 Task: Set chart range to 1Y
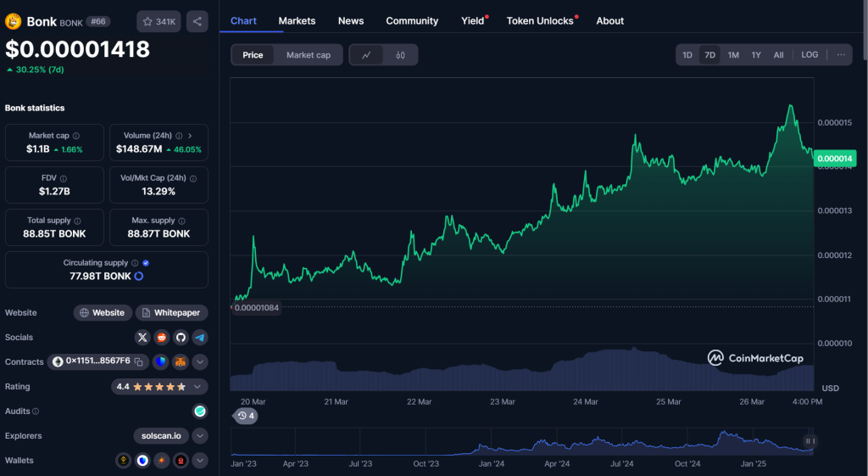coord(756,55)
